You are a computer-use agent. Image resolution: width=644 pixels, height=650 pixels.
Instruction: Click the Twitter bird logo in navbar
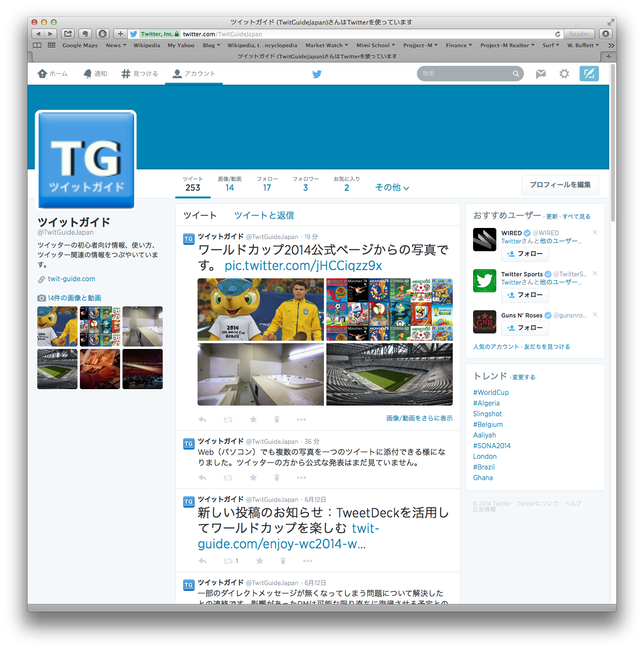(317, 74)
